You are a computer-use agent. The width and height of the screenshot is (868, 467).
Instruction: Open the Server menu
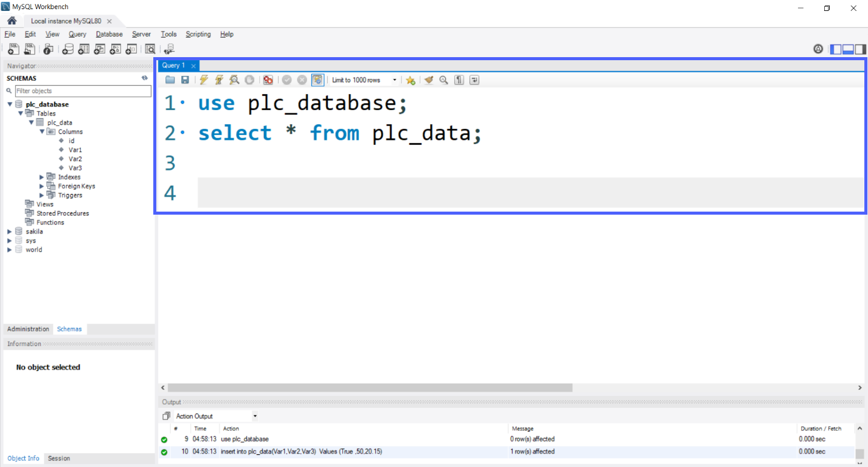click(141, 34)
